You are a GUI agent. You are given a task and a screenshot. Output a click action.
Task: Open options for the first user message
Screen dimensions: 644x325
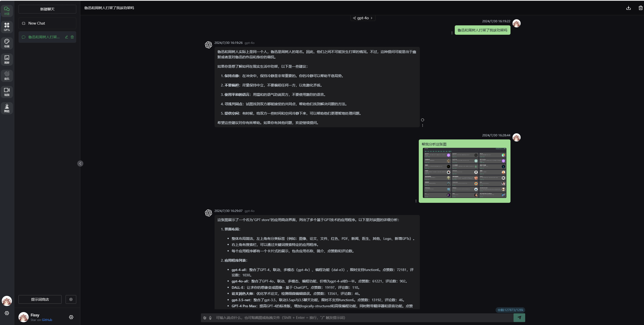click(x=452, y=33)
